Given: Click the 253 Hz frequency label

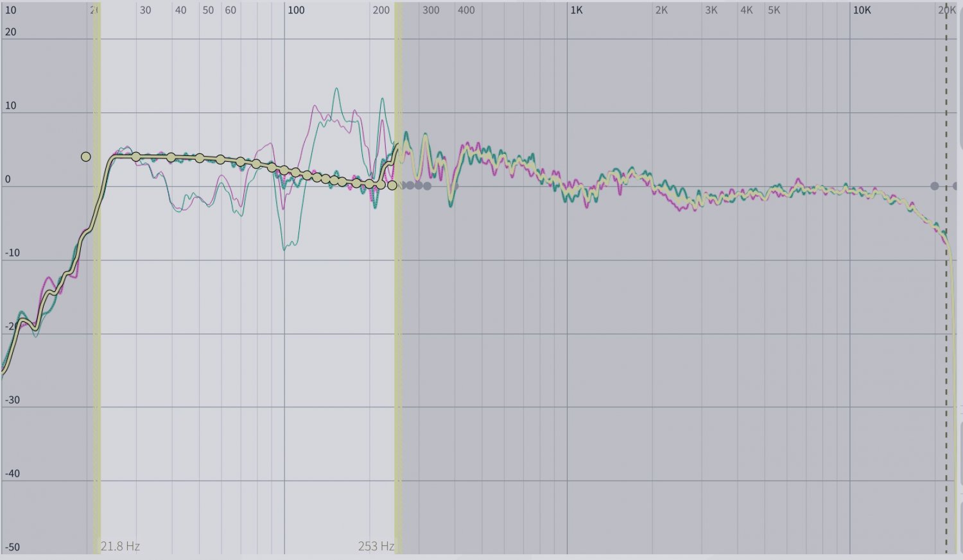Looking at the screenshot, I should 376,547.
